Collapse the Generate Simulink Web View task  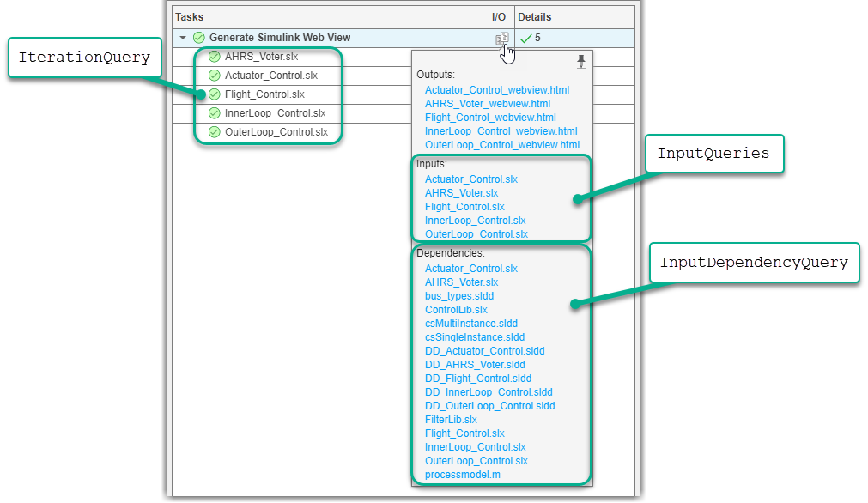tap(182, 38)
